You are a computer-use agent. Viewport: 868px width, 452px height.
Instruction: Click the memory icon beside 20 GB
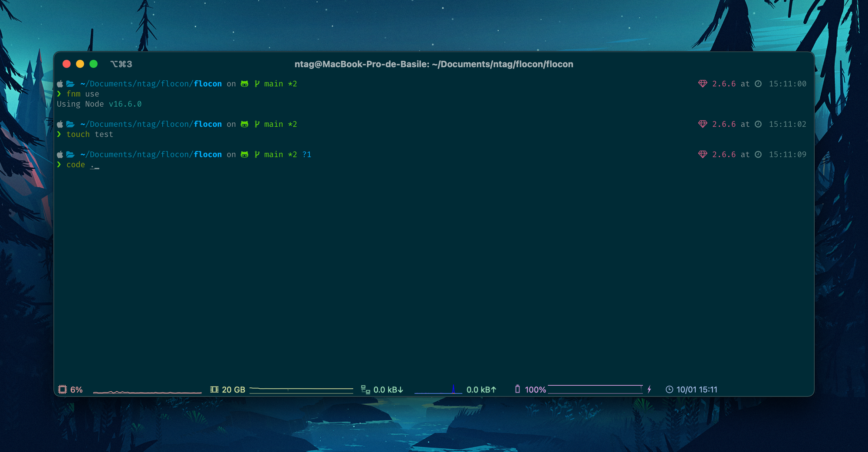click(x=214, y=389)
